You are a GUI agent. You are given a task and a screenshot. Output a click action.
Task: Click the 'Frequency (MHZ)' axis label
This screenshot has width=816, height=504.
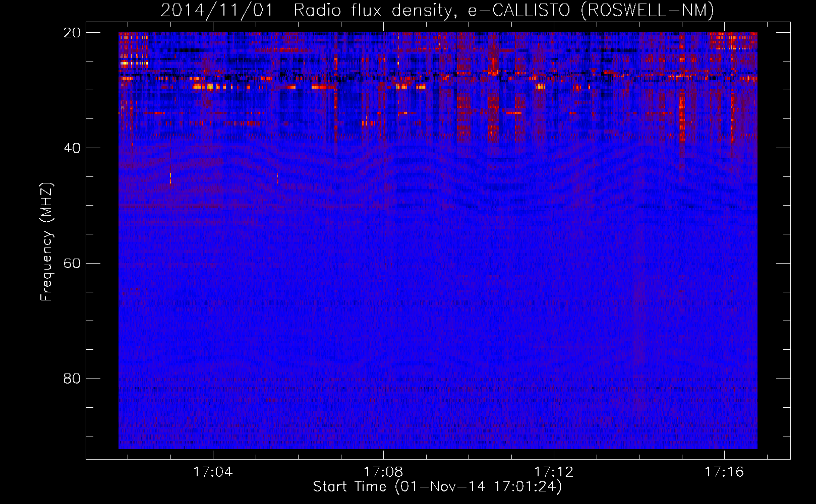[46, 242]
